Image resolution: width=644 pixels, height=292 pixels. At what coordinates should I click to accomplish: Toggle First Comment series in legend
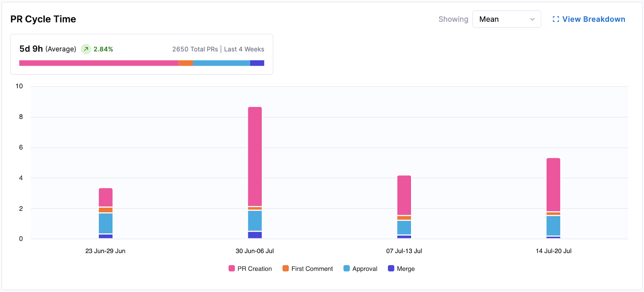point(312,269)
